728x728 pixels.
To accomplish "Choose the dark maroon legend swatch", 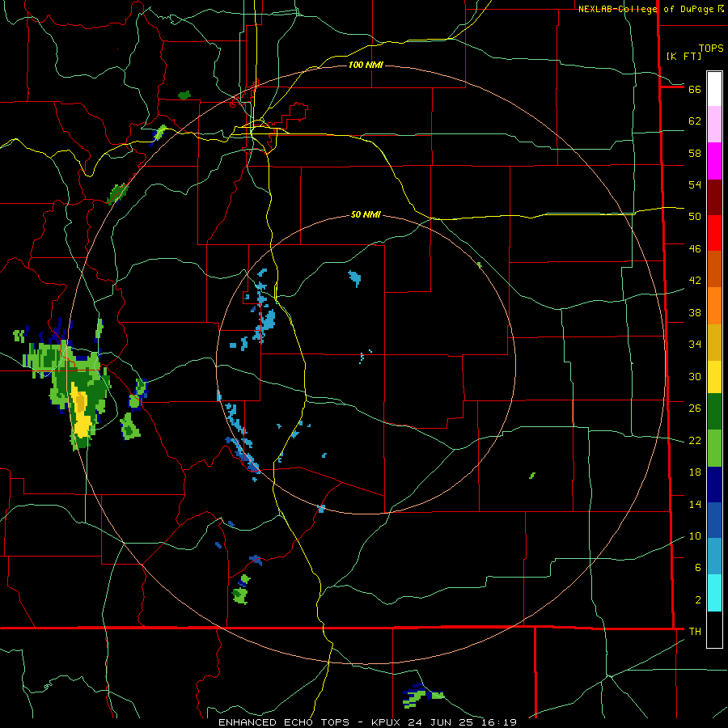I will pyautogui.click(x=714, y=197).
